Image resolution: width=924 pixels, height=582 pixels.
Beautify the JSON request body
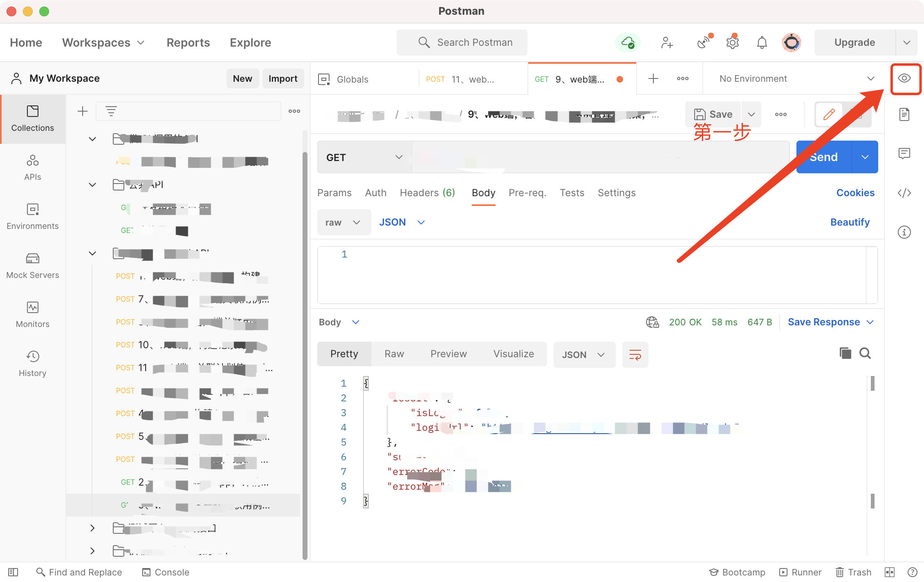[850, 222]
